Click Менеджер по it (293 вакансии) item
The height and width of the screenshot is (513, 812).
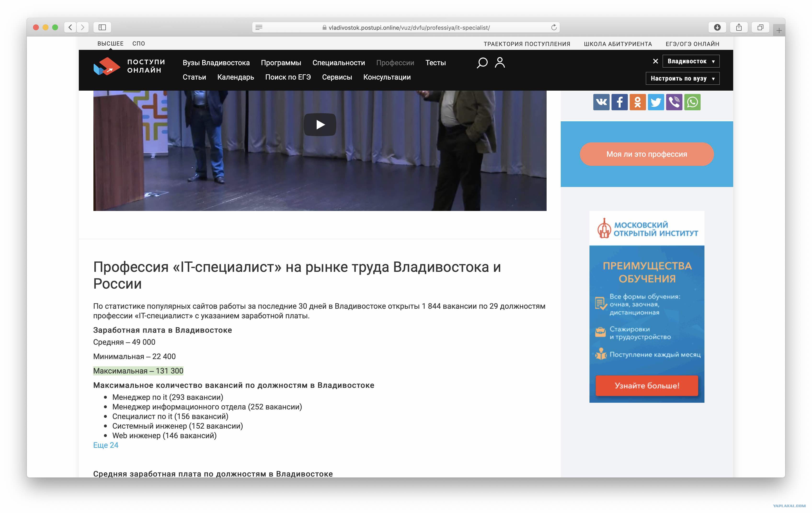point(168,397)
